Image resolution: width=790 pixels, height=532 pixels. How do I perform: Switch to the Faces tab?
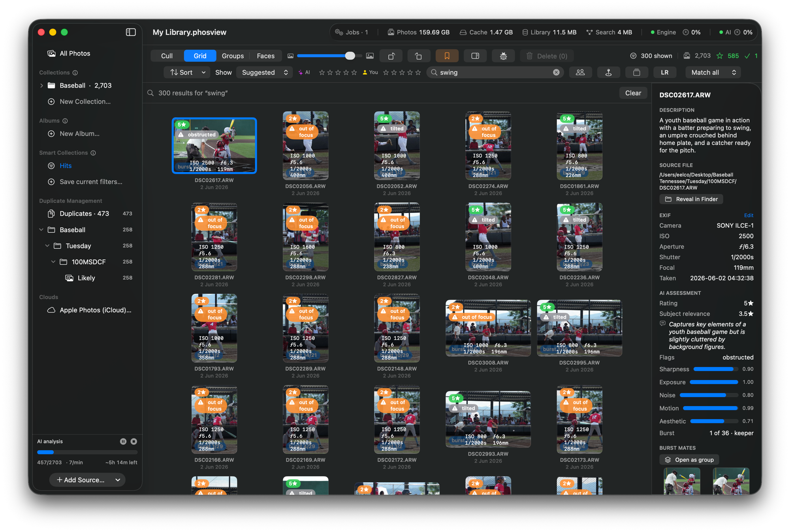click(x=265, y=56)
